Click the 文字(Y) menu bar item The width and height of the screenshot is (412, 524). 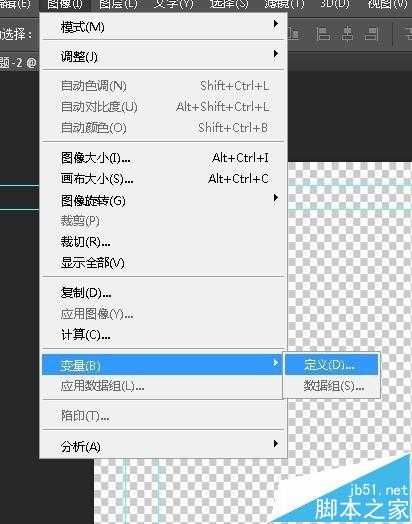[173, 4]
